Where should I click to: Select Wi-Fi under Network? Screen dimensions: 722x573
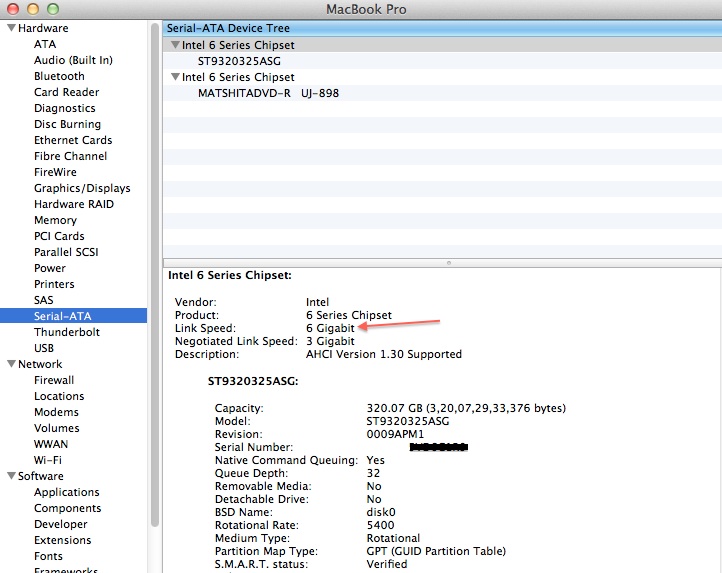[48, 460]
